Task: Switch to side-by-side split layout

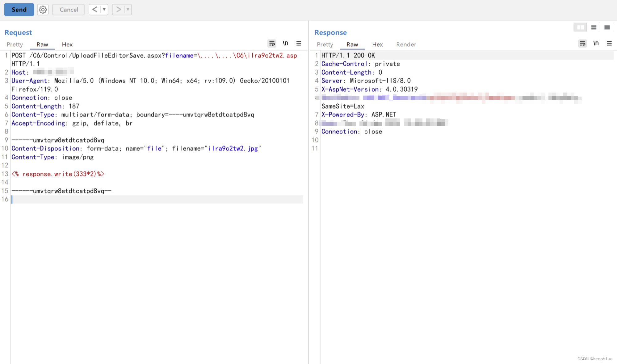Action: (x=580, y=27)
